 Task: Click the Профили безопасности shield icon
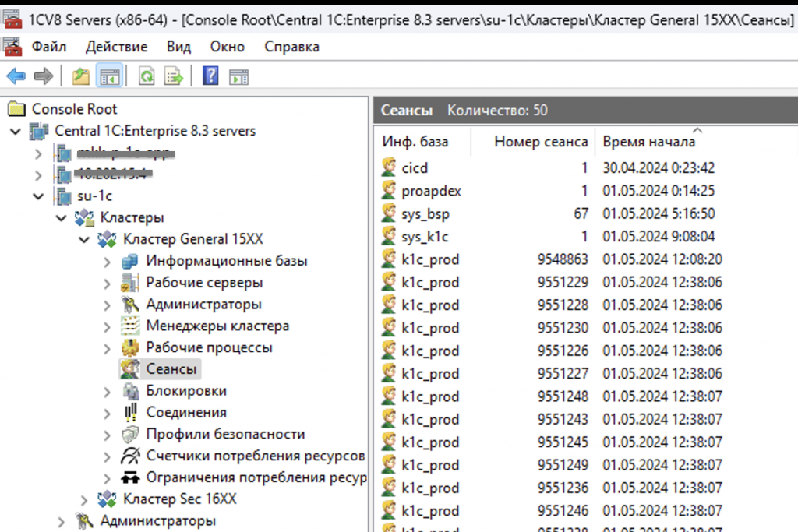(130, 435)
